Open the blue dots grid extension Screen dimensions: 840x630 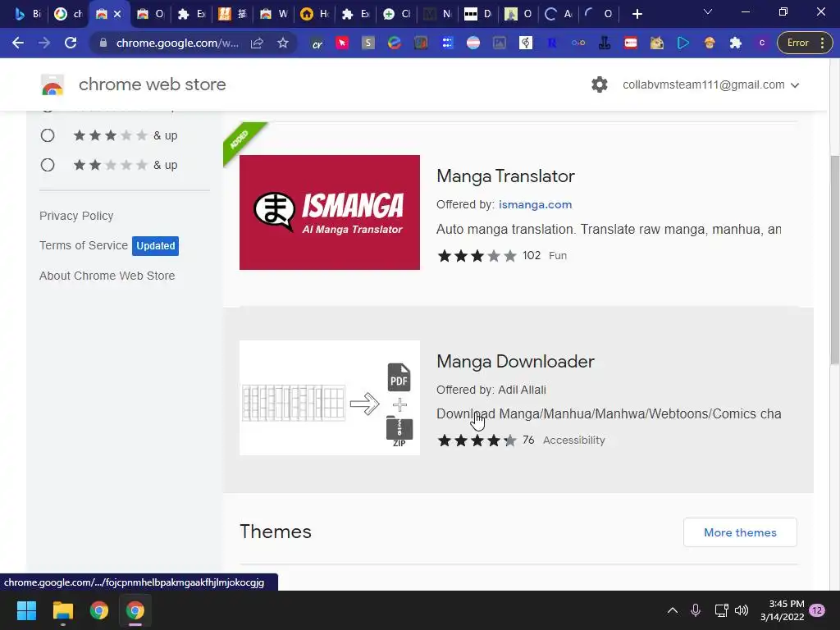pyautogui.click(x=447, y=43)
